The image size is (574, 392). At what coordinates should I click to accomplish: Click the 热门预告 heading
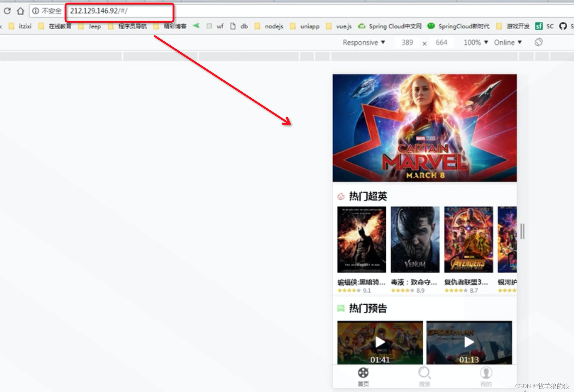(x=368, y=308)
